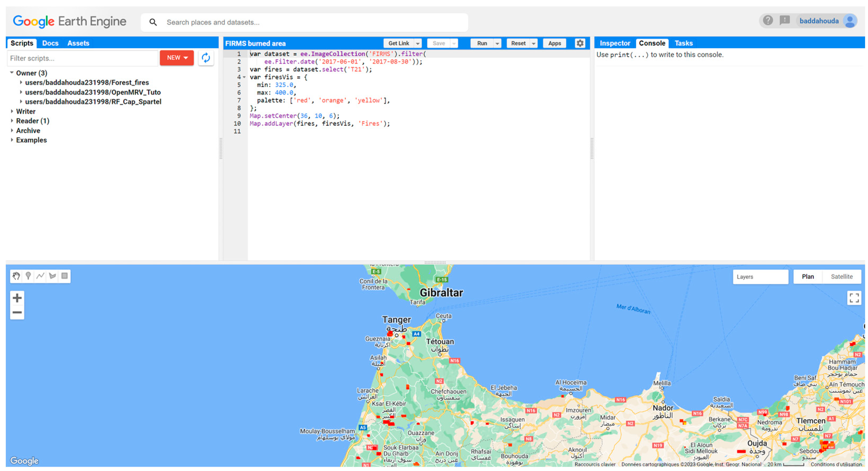This screenshot has height=471, width=868.
Task: Select the add marker drawing tool
Action: tap(28, 276)
